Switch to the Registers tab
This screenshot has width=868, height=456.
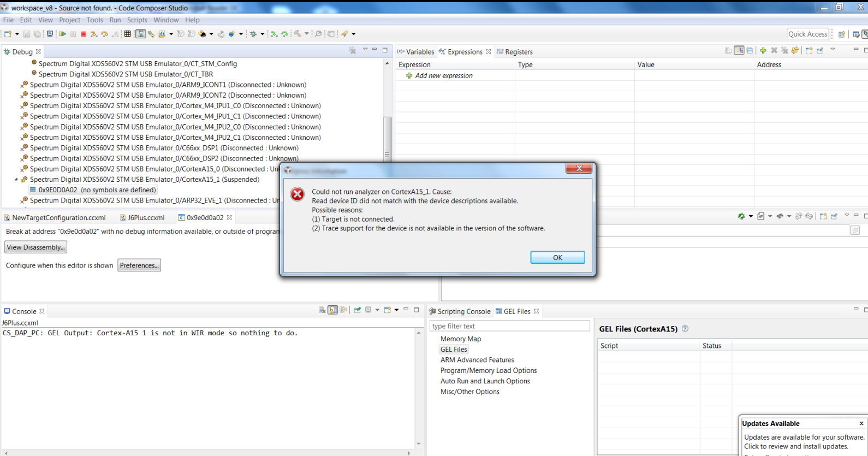click(515, 52)
